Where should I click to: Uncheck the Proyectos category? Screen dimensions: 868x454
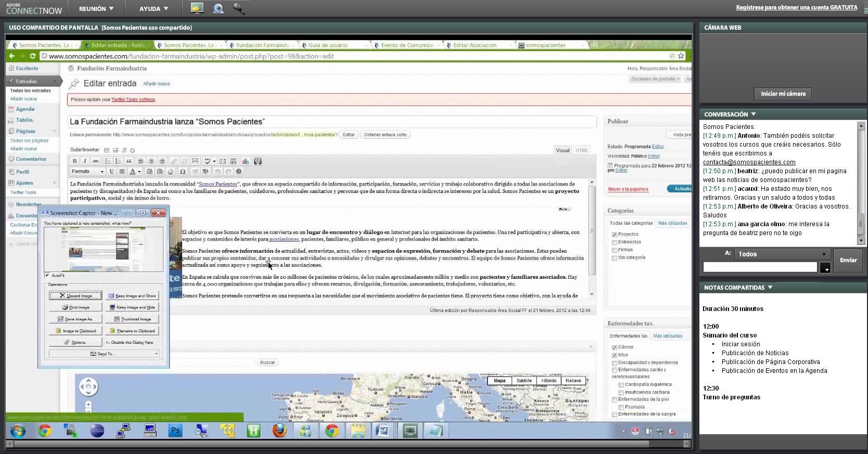(615, 235)
